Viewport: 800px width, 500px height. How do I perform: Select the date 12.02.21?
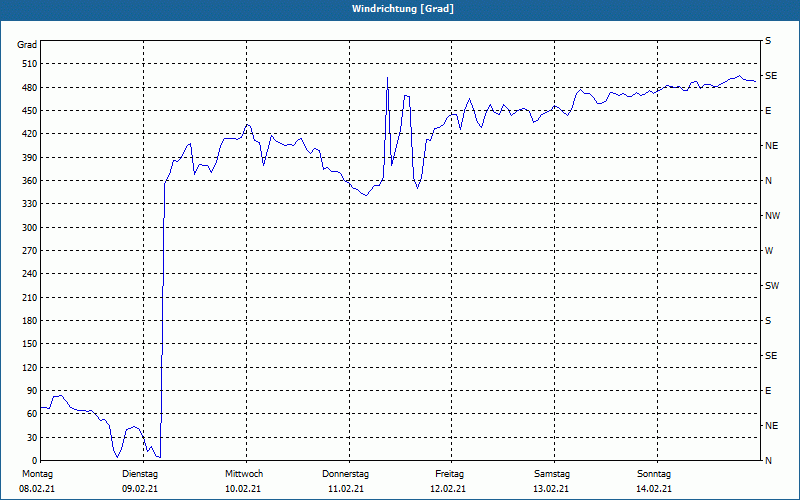pyautogui.click(x=448, y=489)
